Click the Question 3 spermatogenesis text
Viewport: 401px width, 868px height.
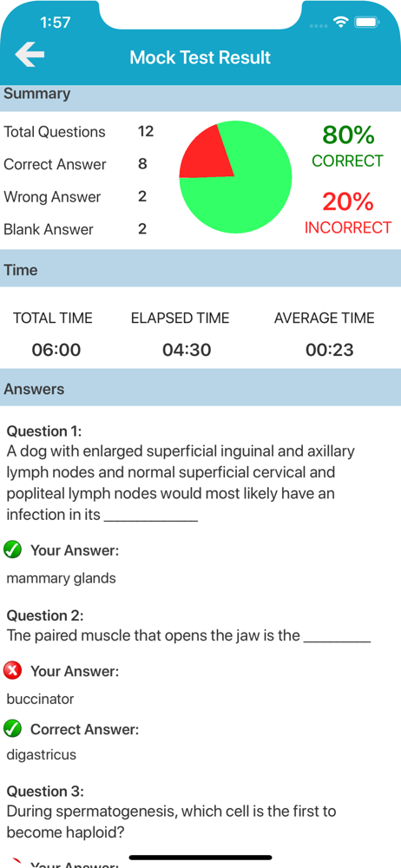click(x=171, y=822)
